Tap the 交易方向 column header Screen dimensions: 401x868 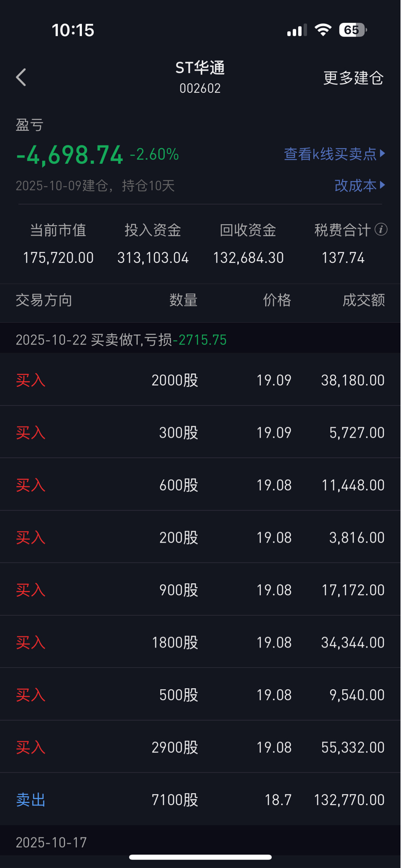(x=44, y=300)
